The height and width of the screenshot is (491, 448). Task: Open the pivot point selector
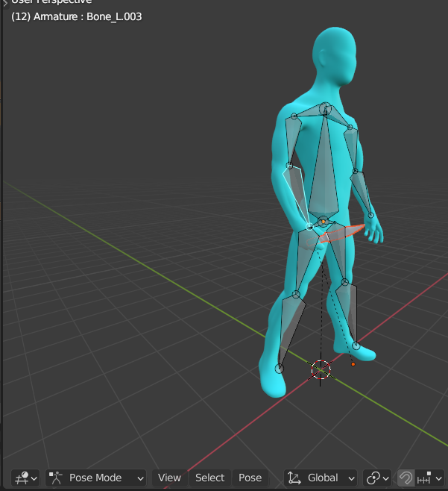click(x=378, y=478)
